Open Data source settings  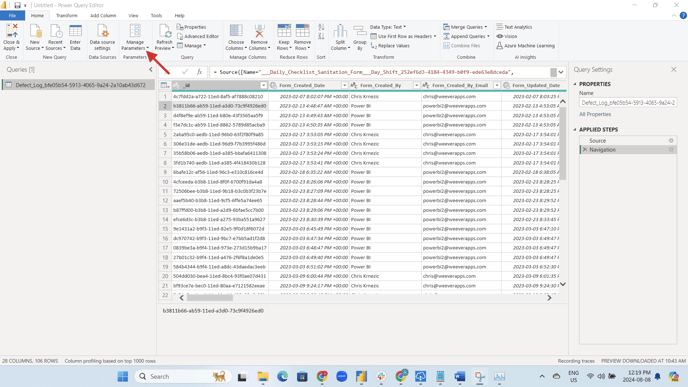pos(102,37)
